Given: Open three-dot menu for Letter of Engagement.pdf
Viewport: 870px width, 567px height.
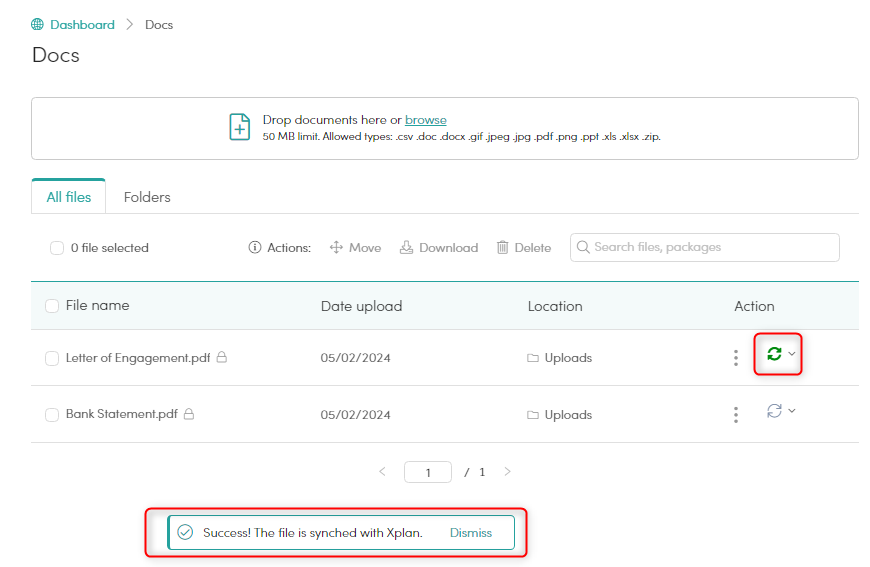Looking at the screenshot, I should pyautogui.click(x=736, y=358).
